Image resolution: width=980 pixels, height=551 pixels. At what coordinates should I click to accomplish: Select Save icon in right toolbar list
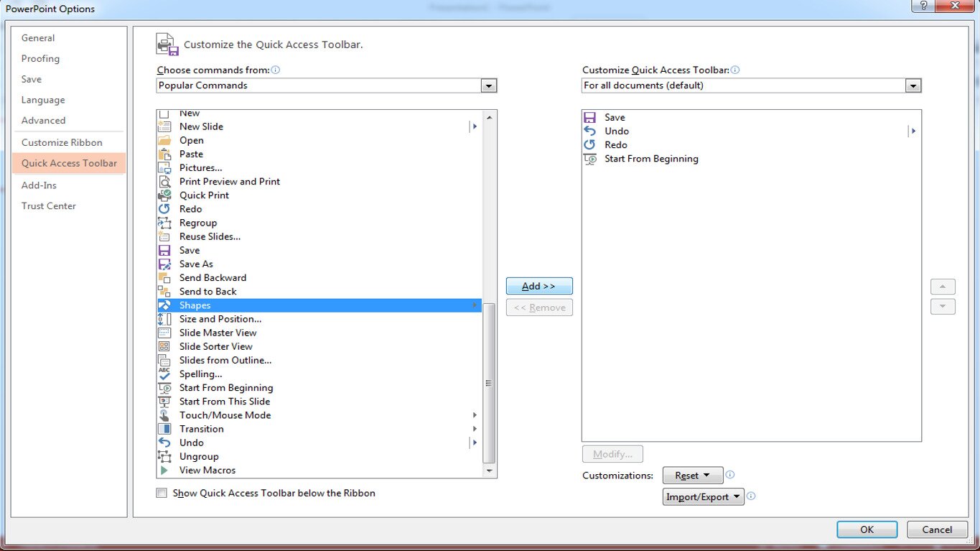click(589, 117)
